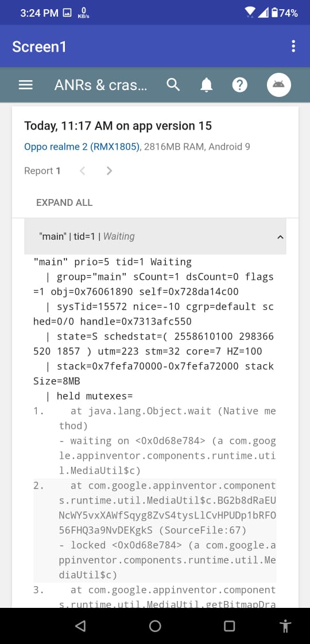Tap the accessibility shortcut icon
This screenshot has width=310, height=644.
[x=285, y=626]
